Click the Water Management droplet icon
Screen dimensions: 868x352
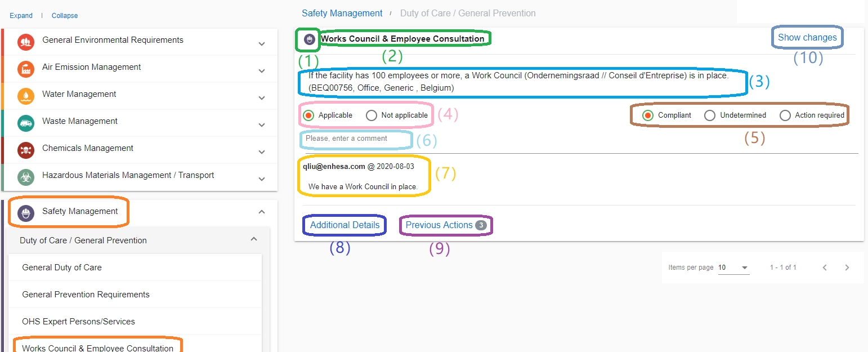[x=25, y=96]
